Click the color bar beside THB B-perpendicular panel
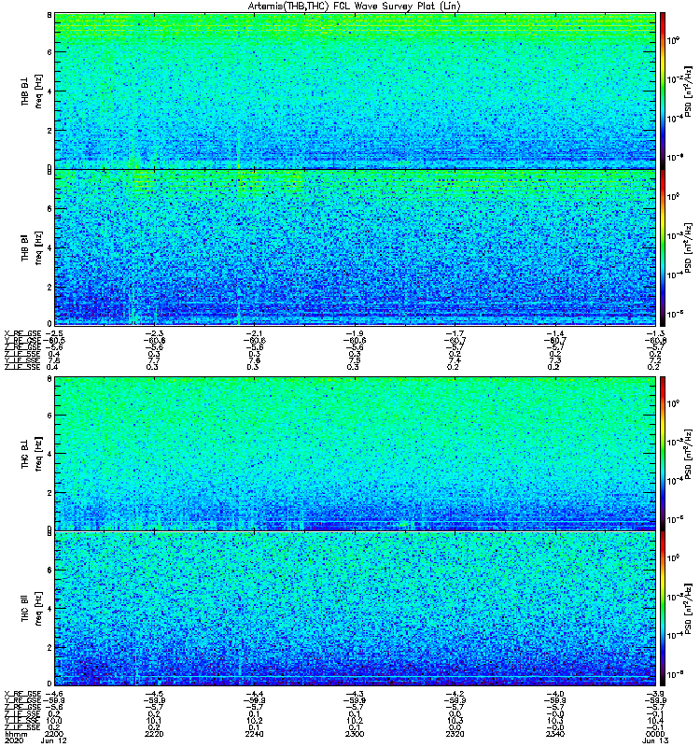Viewport: 700px width, 747px height. tap(663, 91)
